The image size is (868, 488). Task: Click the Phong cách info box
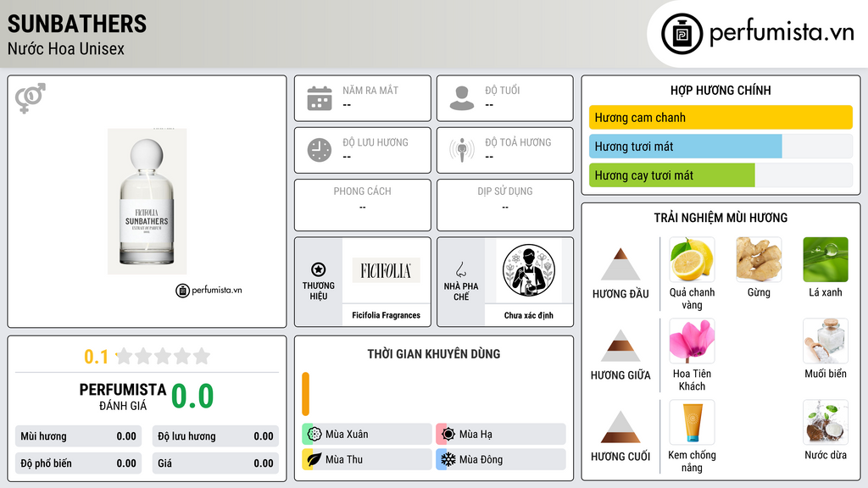pyautogui.click(x=363, y=205)
